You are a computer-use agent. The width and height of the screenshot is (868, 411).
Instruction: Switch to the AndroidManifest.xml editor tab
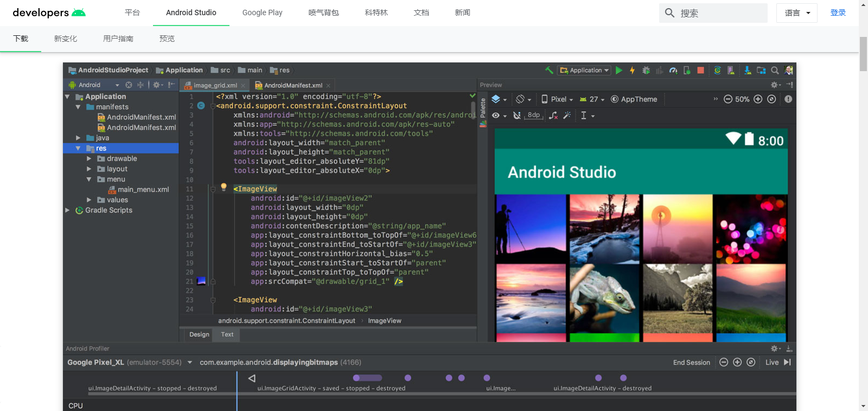tap(293, 85)
